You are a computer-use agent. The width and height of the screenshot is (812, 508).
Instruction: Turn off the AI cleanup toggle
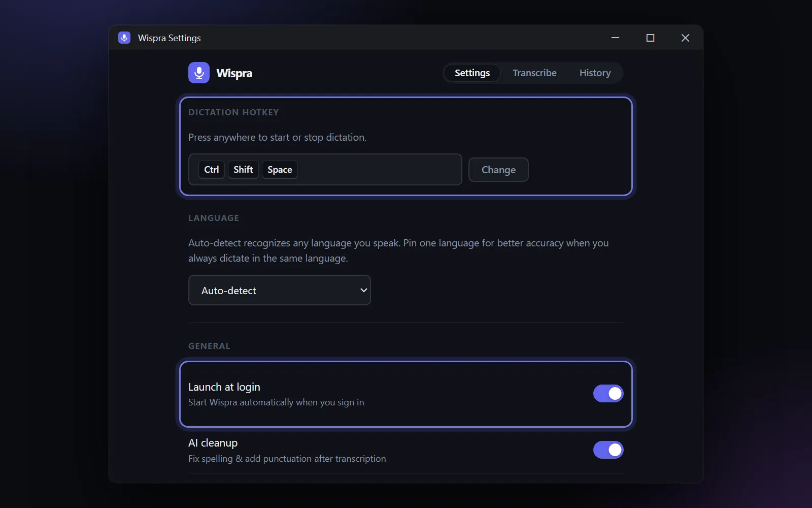(608, 450)
